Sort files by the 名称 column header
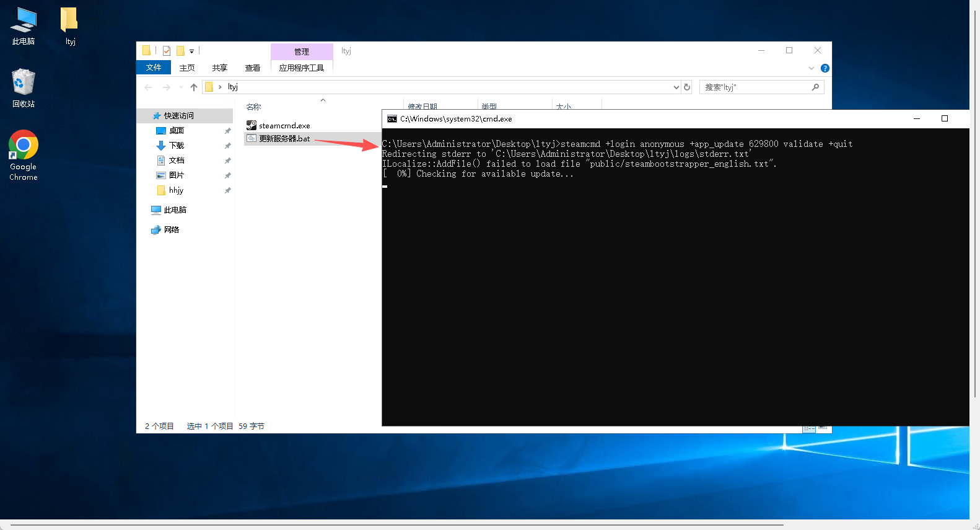 pos(254,107)
